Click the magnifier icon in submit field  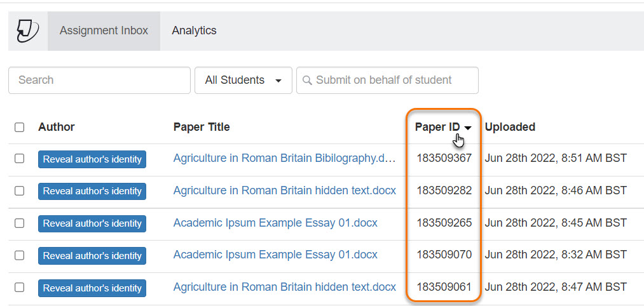coord(307,80)
